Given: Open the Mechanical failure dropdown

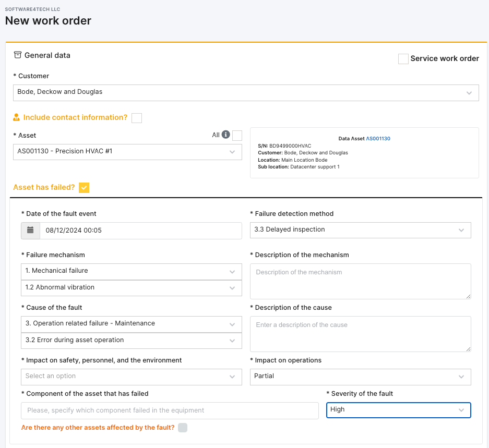Looking at the screenshot, I should [132, 272].
